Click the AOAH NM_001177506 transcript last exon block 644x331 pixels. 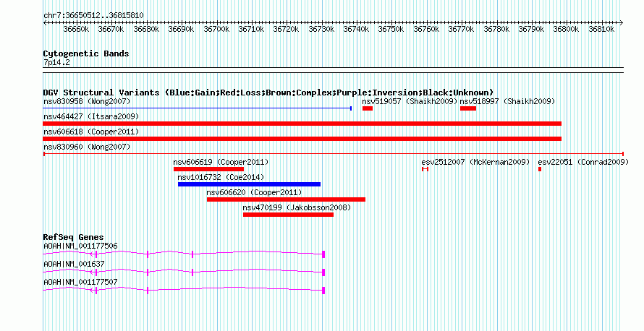tap(323, 254)
